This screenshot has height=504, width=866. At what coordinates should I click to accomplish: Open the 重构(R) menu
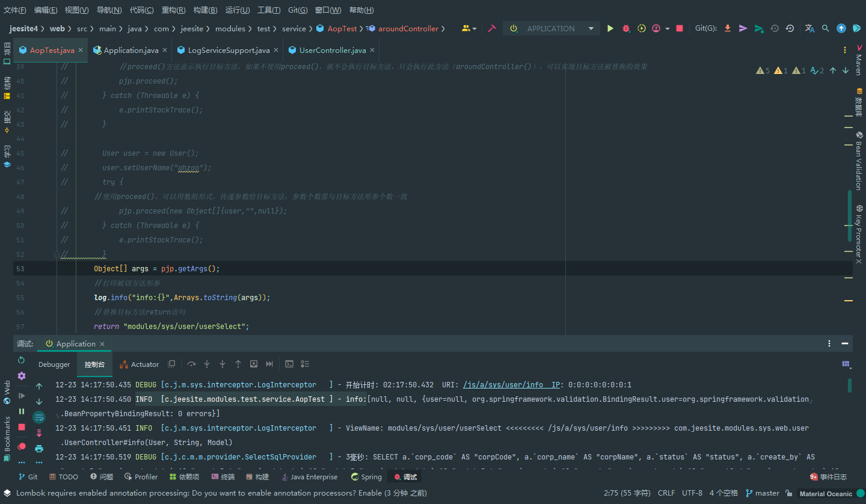click(x=174, y=10)
